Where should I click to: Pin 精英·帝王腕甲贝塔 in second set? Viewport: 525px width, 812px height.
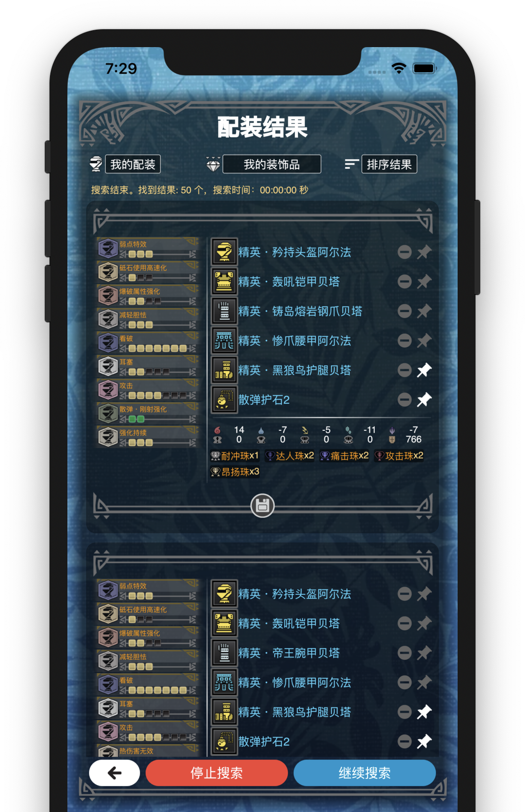424,653
